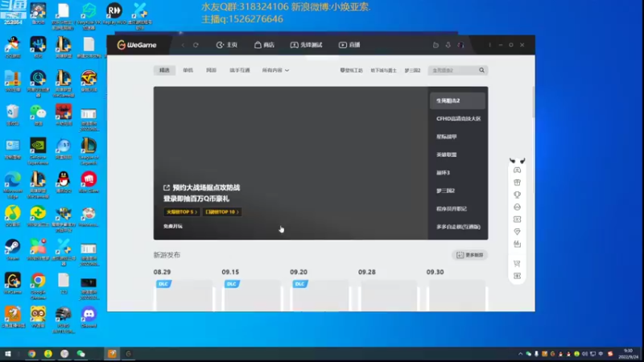Click the League of Legends desktop shortcut
The width and height of the screenshot is (644, 362).
[x=89, y=151]
